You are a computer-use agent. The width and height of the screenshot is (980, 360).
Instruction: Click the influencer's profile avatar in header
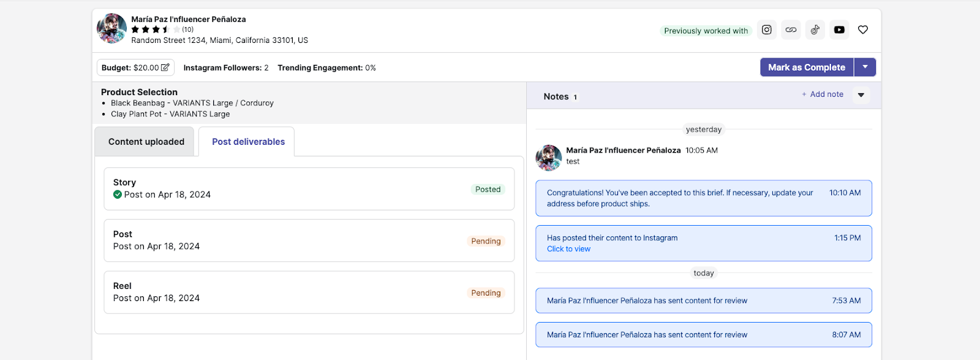(x=112, y=29)
